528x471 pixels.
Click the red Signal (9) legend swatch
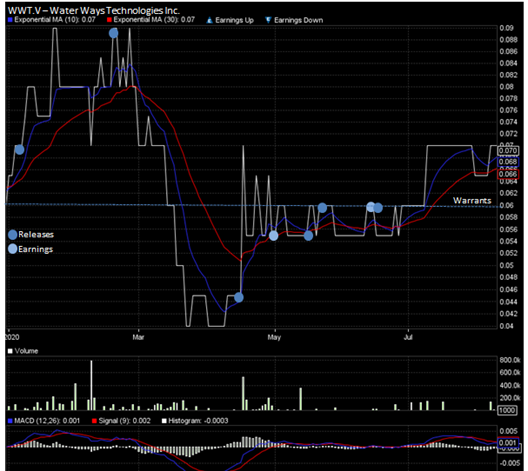coord(94,421)
